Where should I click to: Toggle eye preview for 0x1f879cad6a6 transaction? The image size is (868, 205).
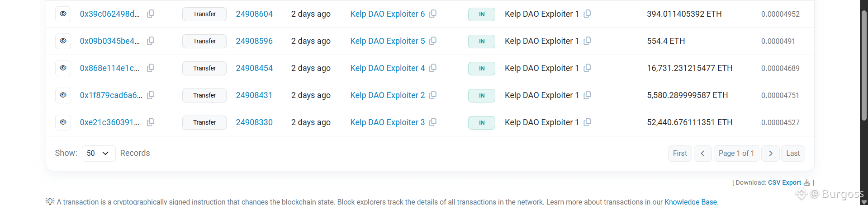tap(63, 95)
